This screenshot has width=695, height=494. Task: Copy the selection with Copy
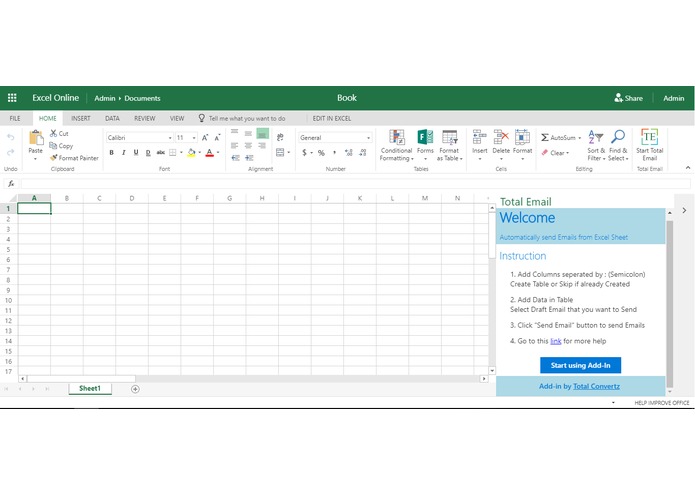(61, 146)
